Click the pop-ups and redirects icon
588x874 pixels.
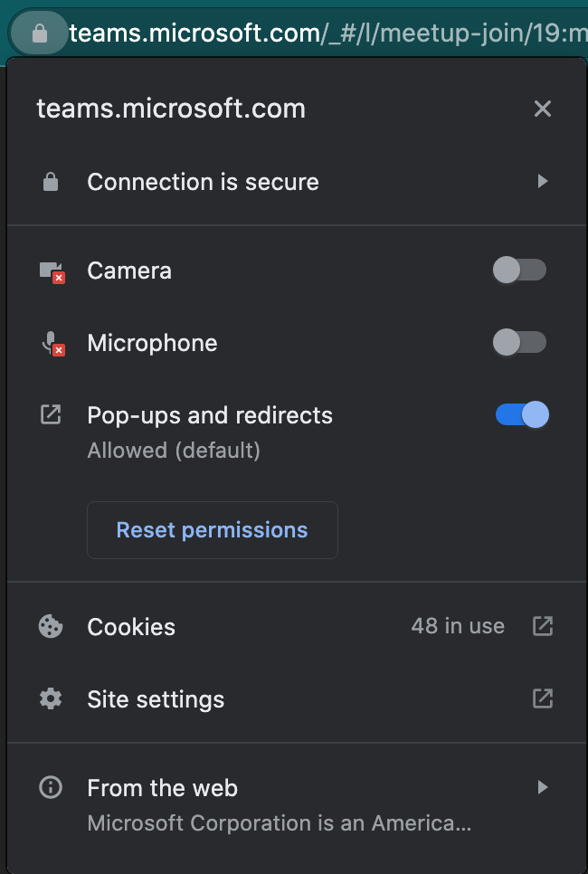click(x=51, y=415)
